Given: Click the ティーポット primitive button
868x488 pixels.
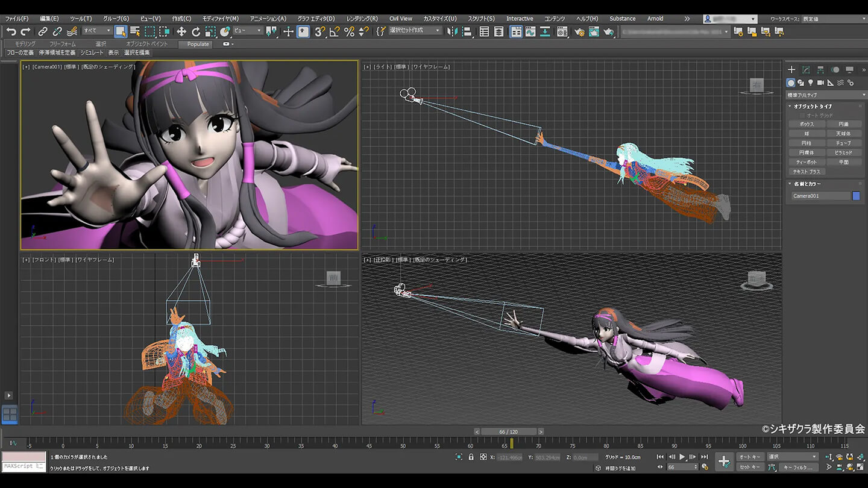Looking at the screenshot, I should tap(807, 162).
